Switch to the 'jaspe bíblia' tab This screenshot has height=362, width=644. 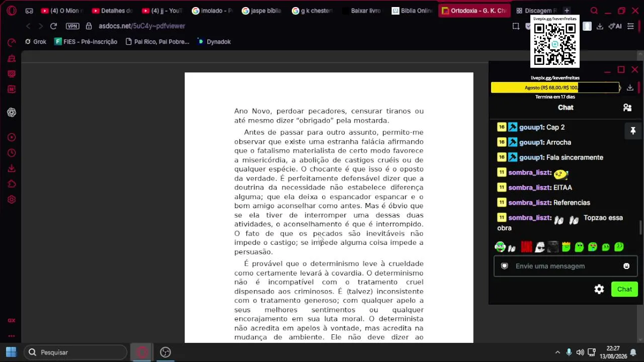tap(262, 11)
